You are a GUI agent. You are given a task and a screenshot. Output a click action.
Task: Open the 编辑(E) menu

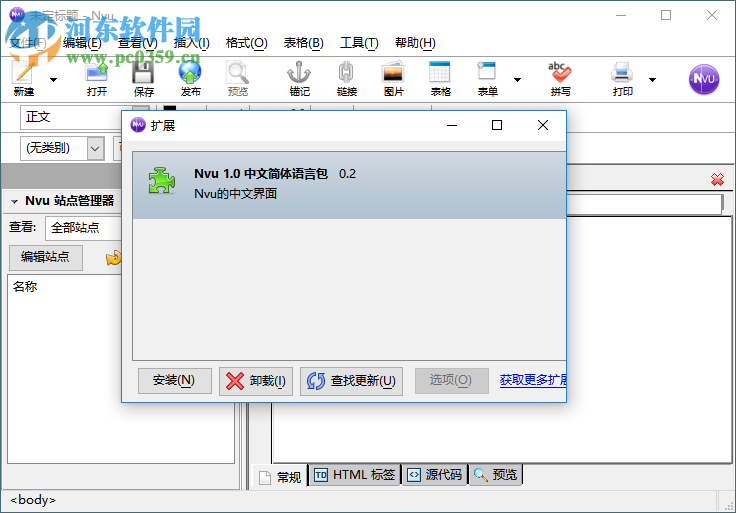(82, 43)
